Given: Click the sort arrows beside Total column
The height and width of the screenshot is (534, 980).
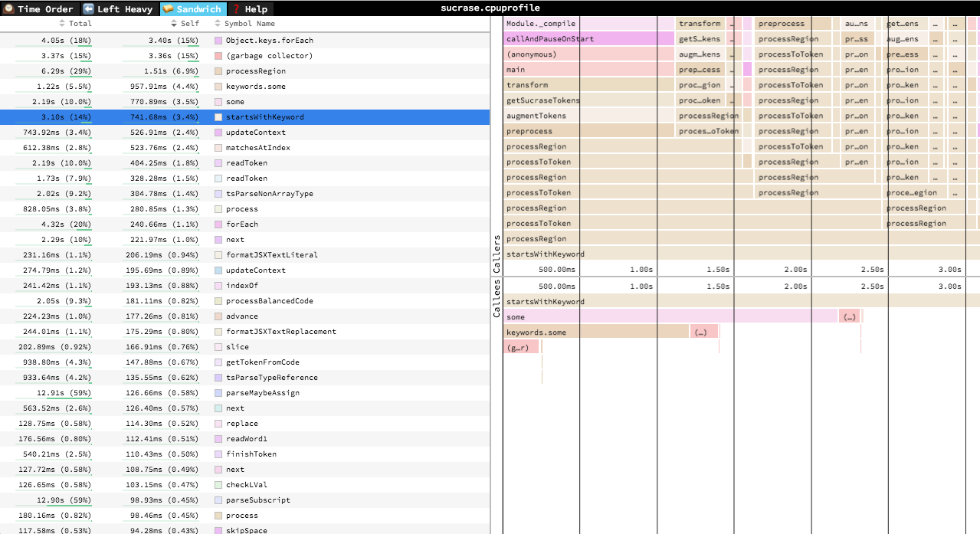Looking at the screenshot, I should [64, 24].
